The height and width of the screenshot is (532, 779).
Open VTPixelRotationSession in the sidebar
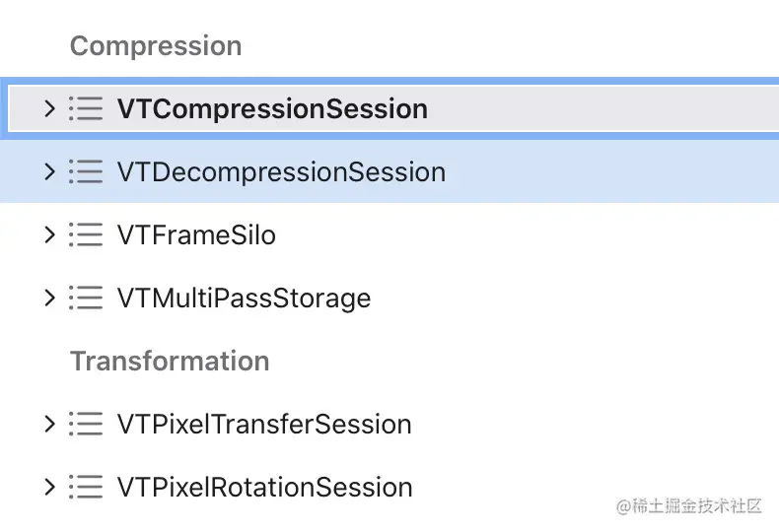pyautogui.click(x=264, y=487)
